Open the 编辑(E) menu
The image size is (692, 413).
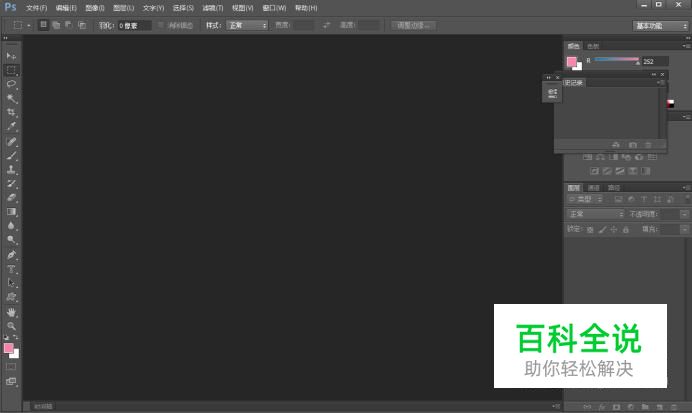66,8
